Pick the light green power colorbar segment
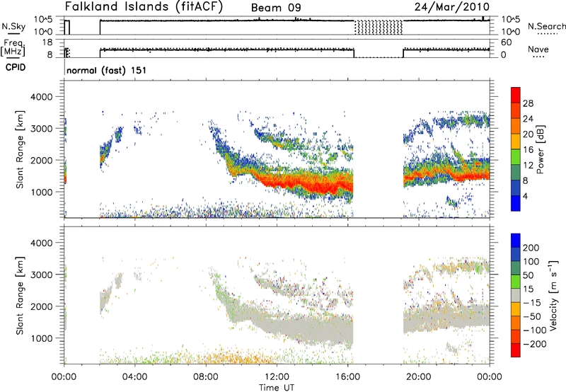 pos(516,157)
